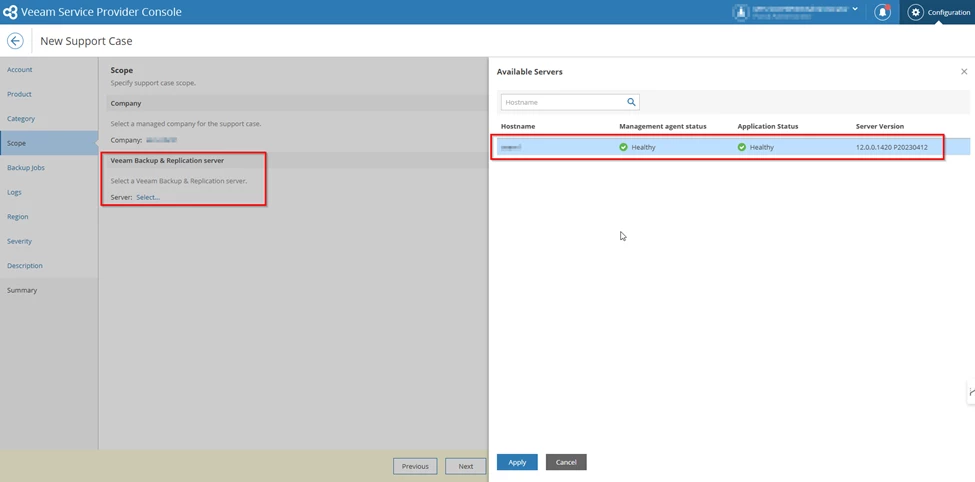The width and height of the screenshot is (975, 482).
Task: Sort by the Hostname column header
Action: 518,126
